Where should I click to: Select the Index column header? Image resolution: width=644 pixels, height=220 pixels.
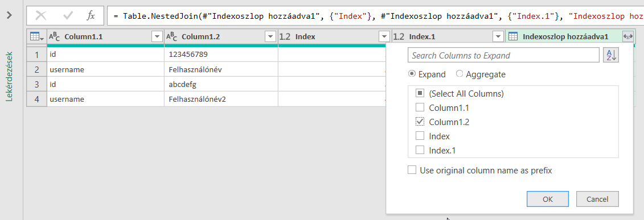[335, 36]
